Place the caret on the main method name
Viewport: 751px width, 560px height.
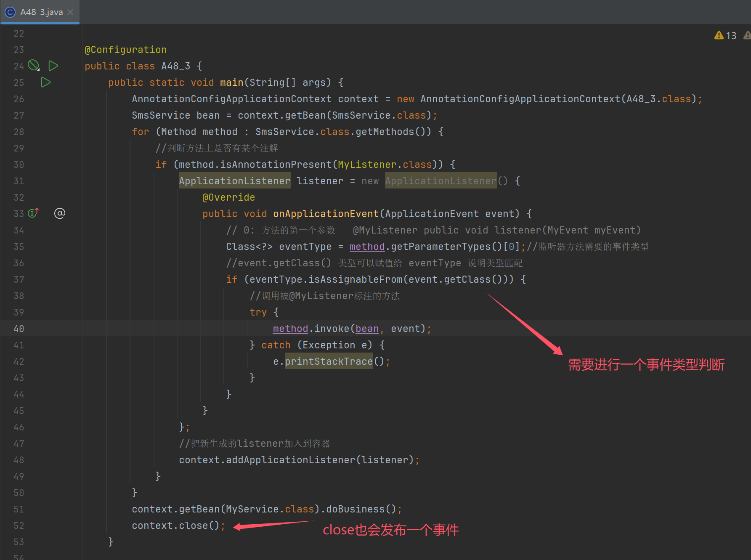(231, 82)
